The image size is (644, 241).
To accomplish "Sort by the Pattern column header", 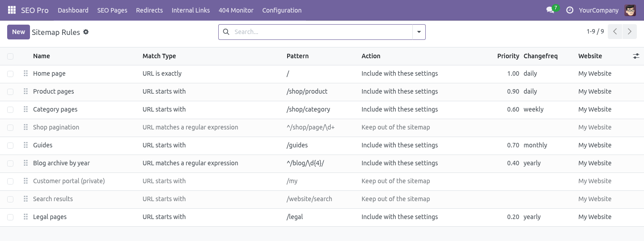I will (x=297, y=56).
